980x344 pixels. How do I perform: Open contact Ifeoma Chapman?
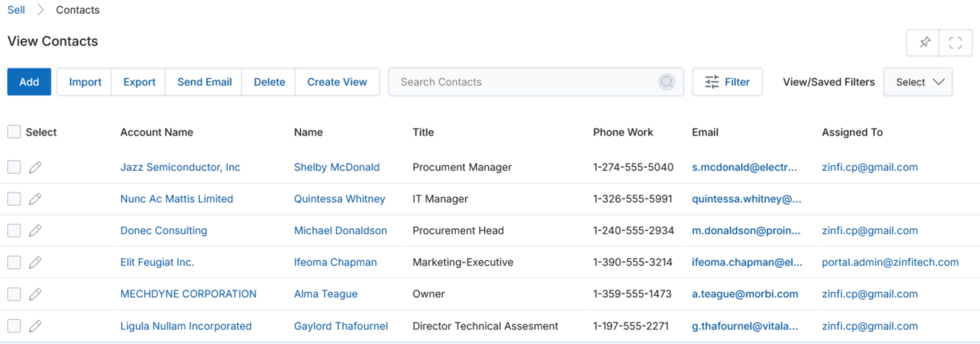(335, 263)
